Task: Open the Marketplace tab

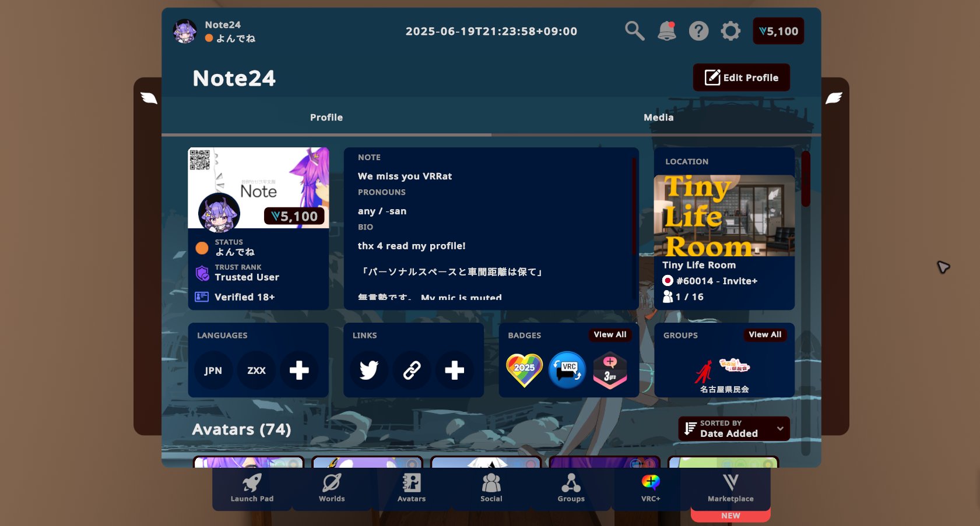Action: [x=730, y=488]
